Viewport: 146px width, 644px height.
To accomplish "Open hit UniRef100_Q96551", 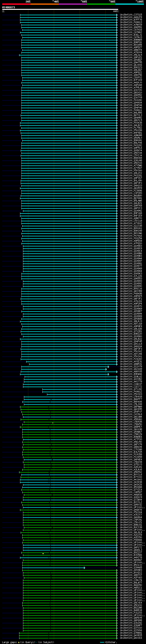I will click(131, 27).
